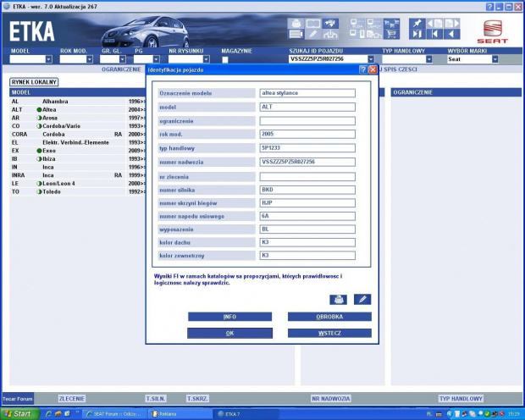Click the download arrow icon in toolbar

(330, 34)
